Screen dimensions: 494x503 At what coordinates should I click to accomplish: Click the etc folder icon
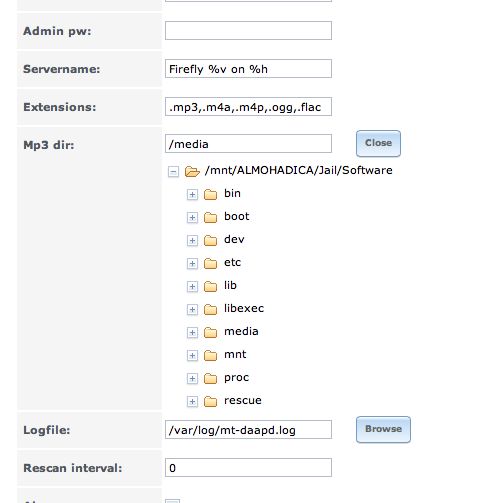[210, 263]
